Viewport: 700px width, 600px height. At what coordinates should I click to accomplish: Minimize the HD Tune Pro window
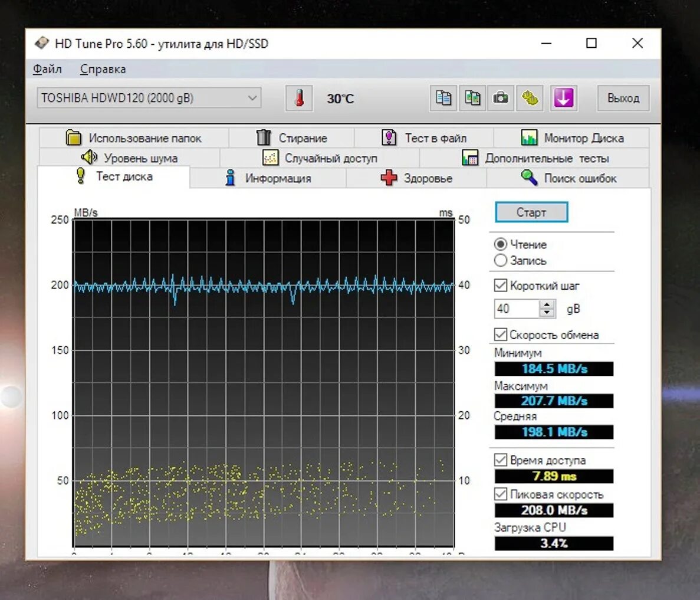point(547,43)
